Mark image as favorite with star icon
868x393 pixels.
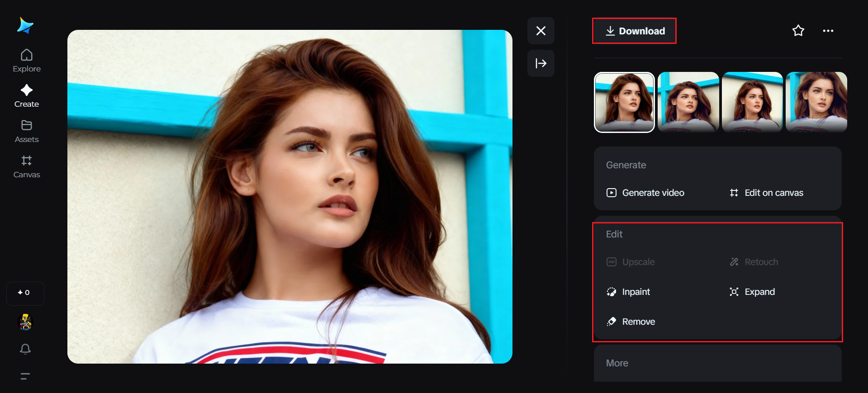798,31
